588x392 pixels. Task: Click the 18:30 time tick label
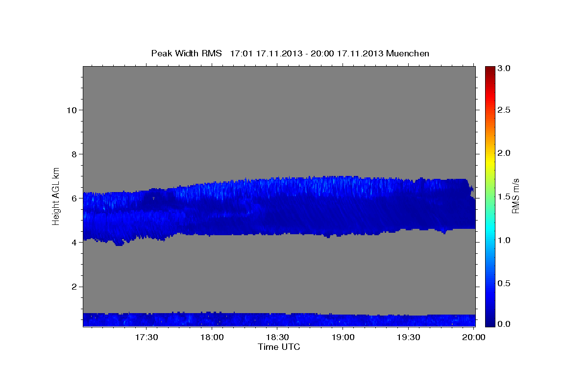coord(277,338)
